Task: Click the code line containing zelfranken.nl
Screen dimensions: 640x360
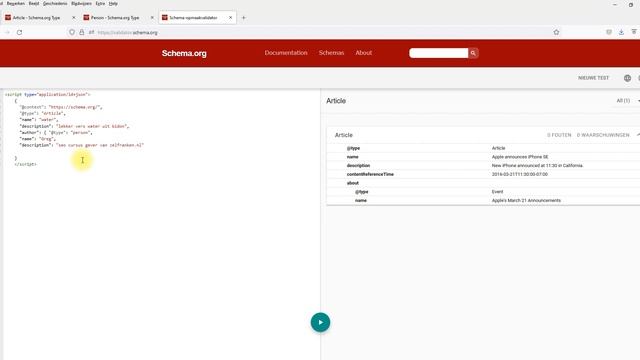Action: coord(82,145)
